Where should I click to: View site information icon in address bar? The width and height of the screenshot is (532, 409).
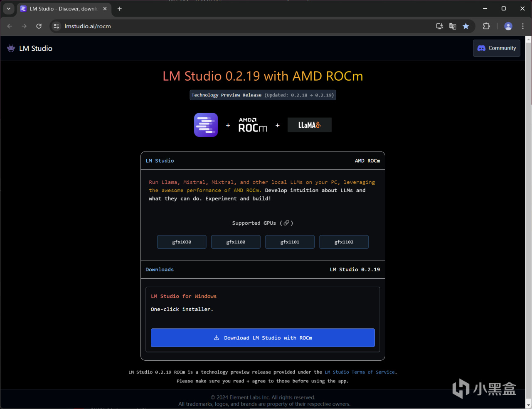coord(57,26)
